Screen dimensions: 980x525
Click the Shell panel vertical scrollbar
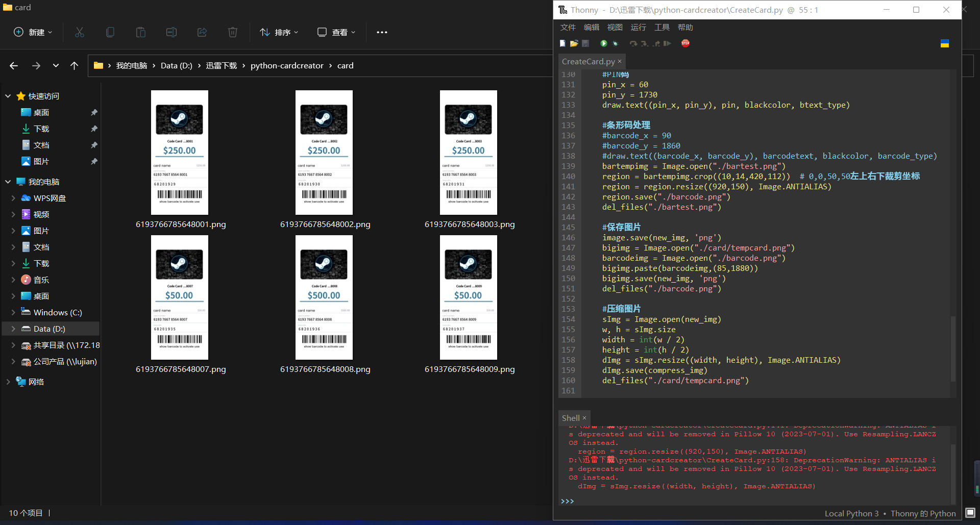tap(952, 474)
